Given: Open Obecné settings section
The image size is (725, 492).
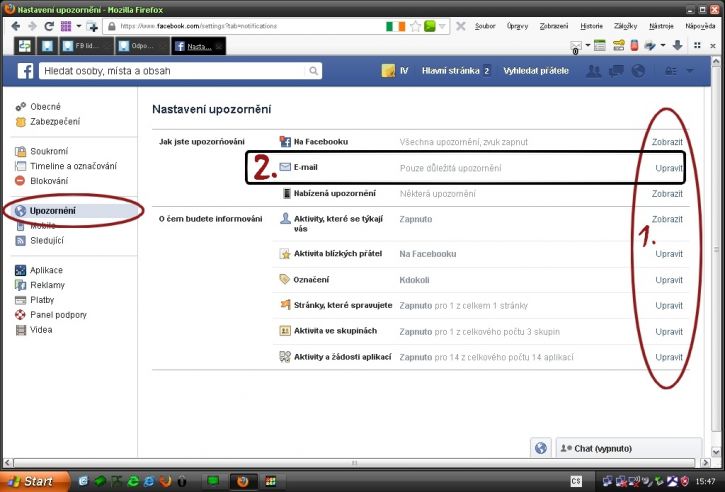Looking at the screenshot, I should pos(45,107).
